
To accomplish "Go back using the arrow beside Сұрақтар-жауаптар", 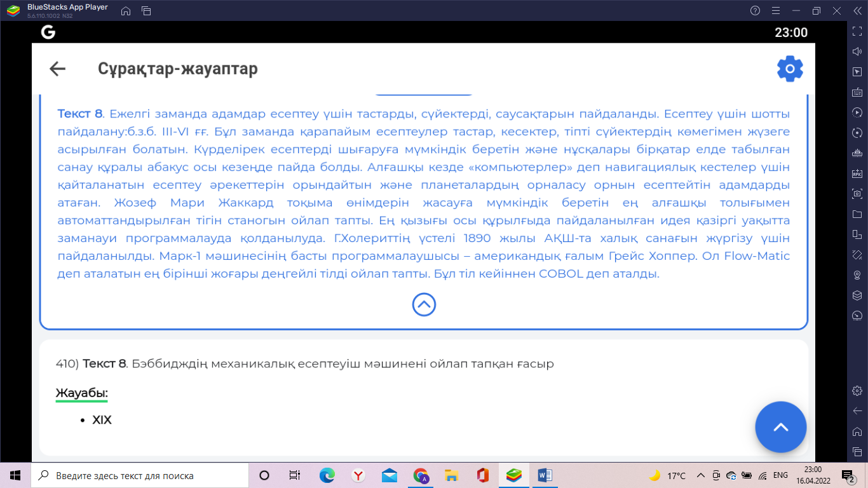I will pyautogui.click(x=58, y=69).
